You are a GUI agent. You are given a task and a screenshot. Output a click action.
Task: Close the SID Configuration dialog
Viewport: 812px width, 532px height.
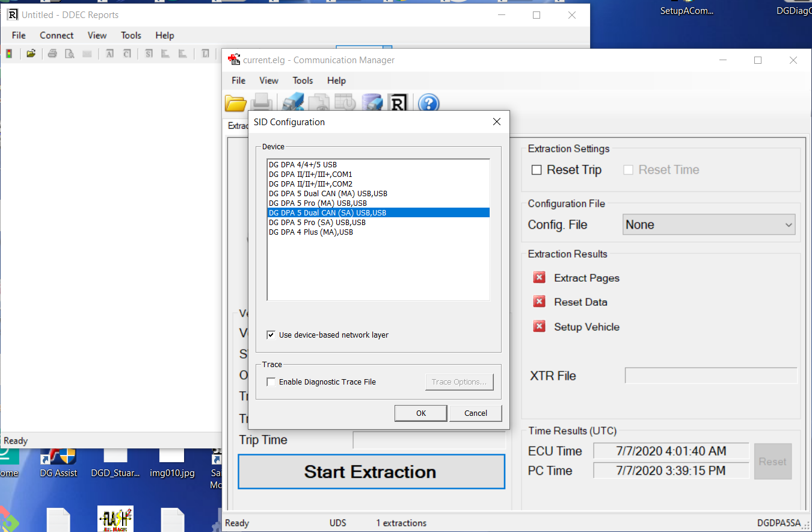click(x=496, y=122)
